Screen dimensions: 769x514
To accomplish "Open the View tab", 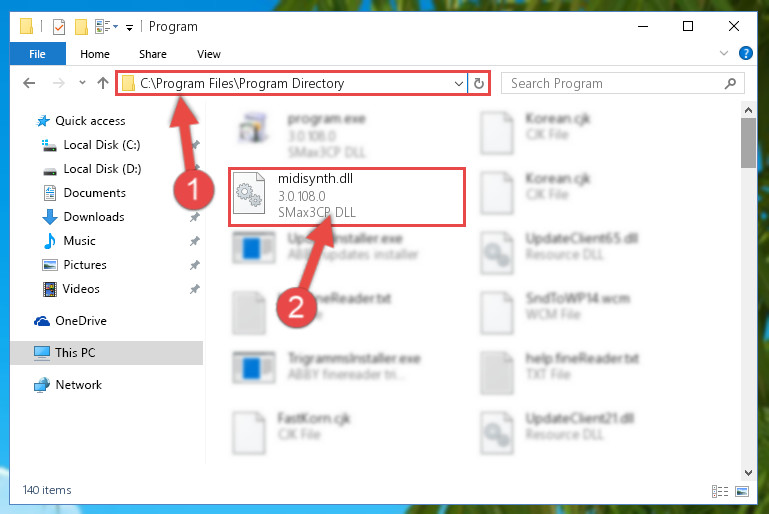I will click(209, 54).
